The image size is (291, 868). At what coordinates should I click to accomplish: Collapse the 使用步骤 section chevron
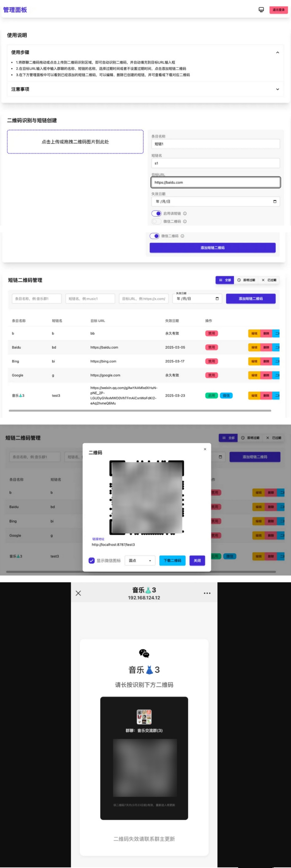tap(278, 52)
